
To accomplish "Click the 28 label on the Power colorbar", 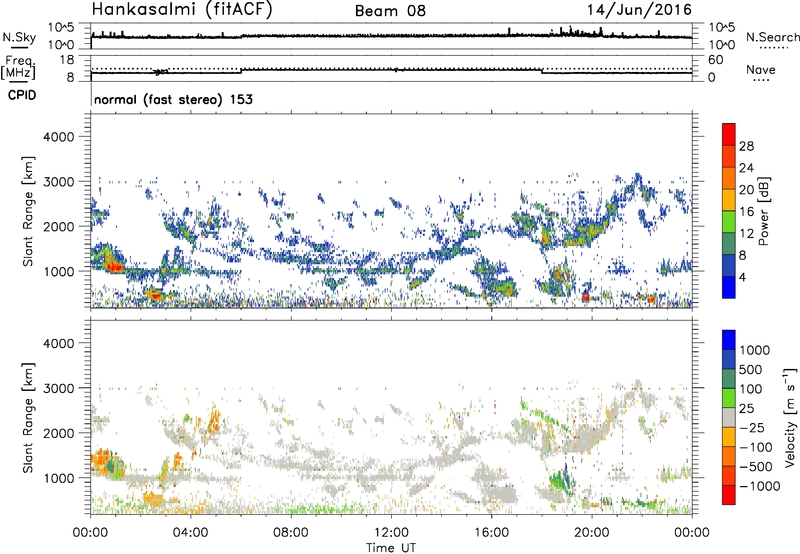I will pyautogui.click(x=746, y=146).
